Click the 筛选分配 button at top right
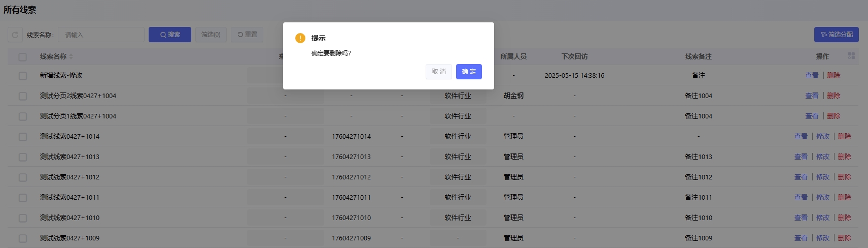Image resolution: width=868 pixels, height=248 pixels. click(x=836, y=35)
